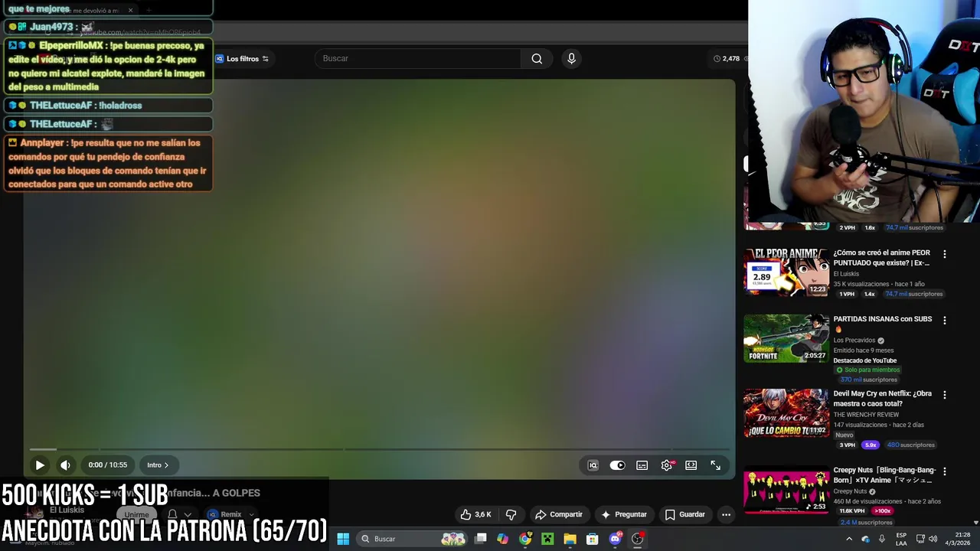Click the tray microphone icon
Viewport: 980px width, 551px height.
(x=882, y=539)
